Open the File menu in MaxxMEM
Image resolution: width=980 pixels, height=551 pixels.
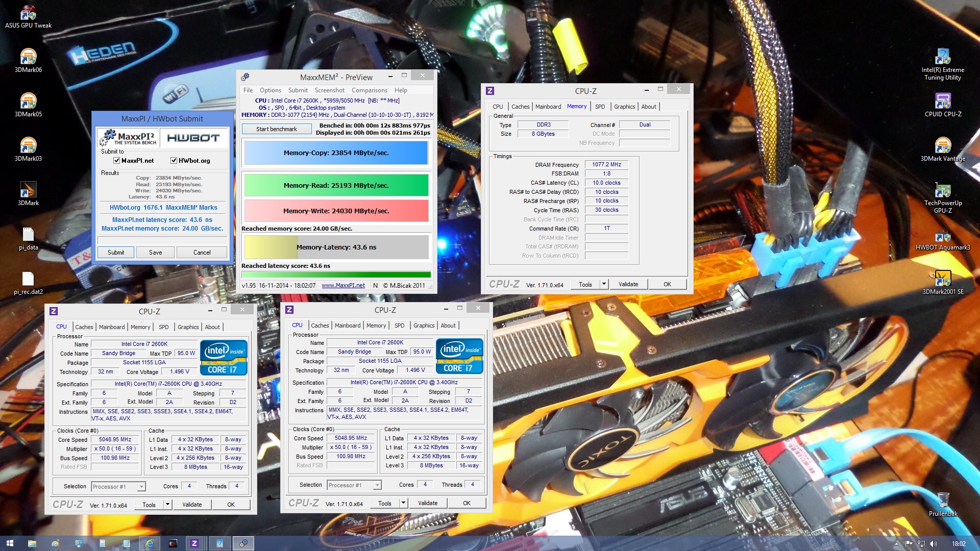click(248, 90)
